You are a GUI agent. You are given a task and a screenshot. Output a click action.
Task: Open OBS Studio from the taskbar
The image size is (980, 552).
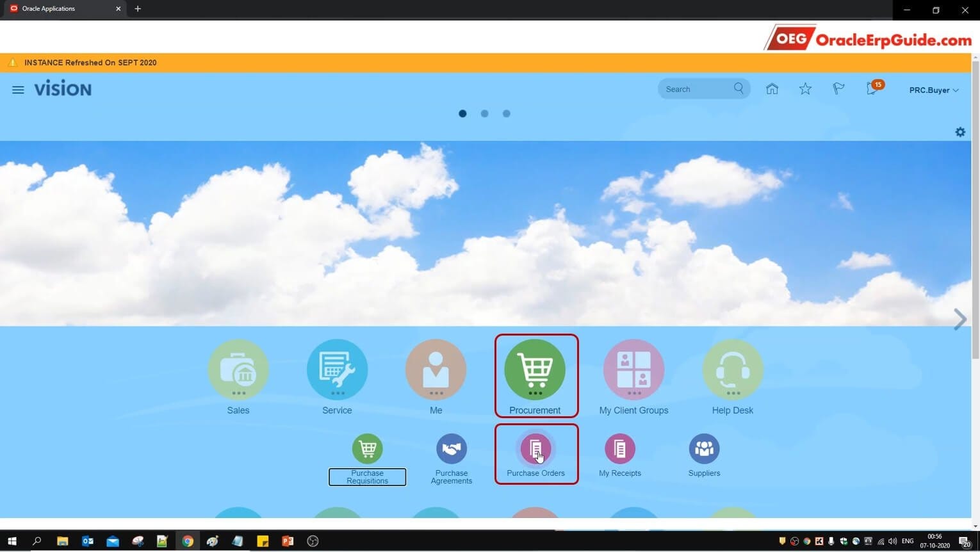tap(313, 542)
